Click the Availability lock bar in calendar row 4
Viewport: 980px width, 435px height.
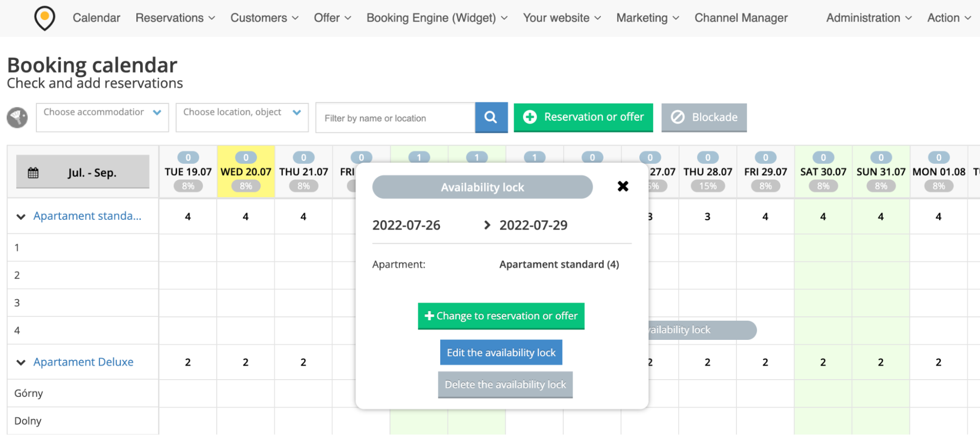coord(701,330)
